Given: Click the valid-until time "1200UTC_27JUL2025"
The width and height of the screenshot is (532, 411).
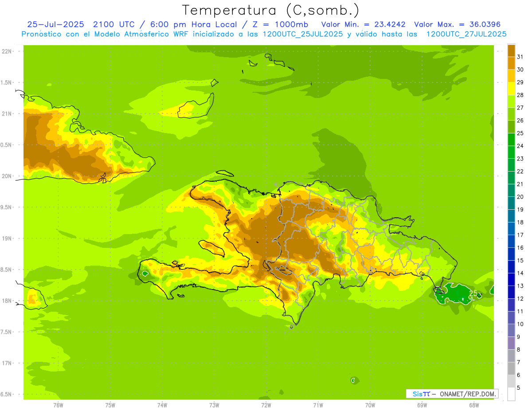Looking at the screenshot, I should (466, 34).
